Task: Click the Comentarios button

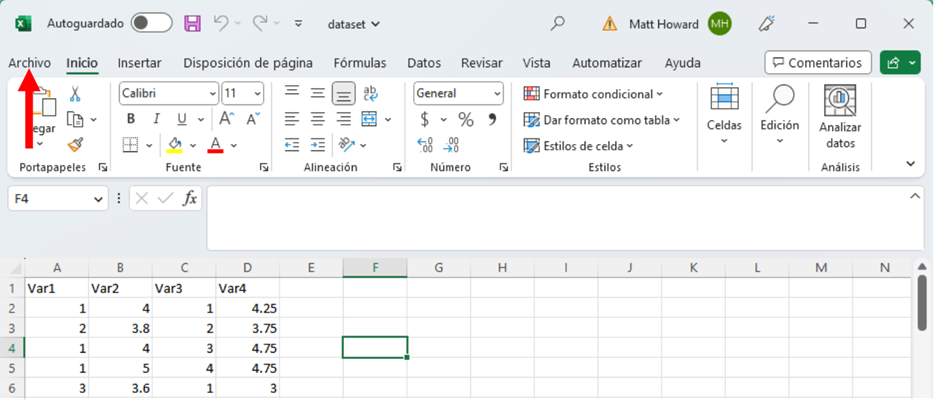Action: (818, 62)
